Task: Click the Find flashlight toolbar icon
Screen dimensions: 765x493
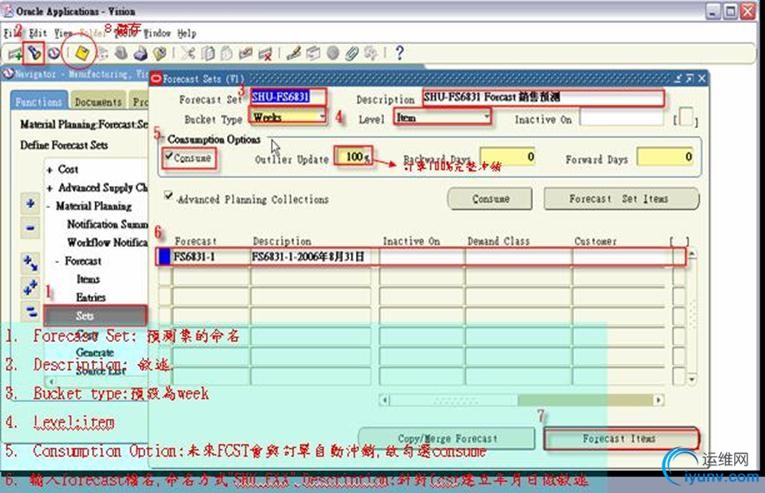Action: tap(34, 53)
